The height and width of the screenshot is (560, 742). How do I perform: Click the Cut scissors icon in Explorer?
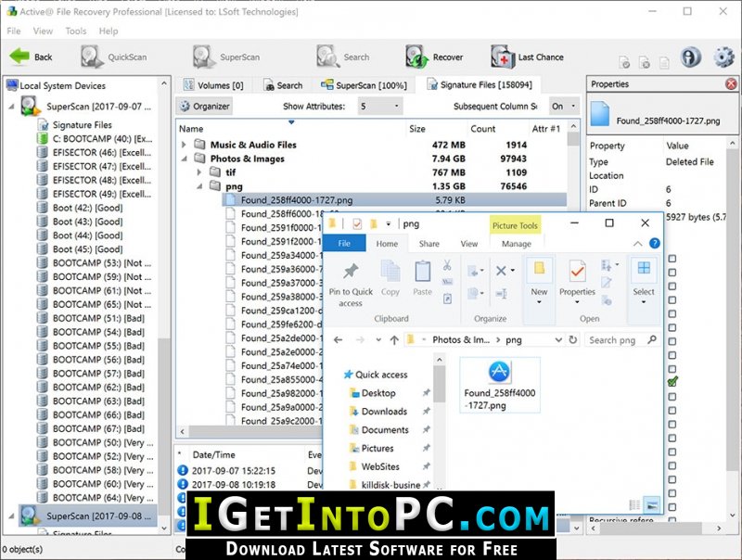[x=447, y=265]
